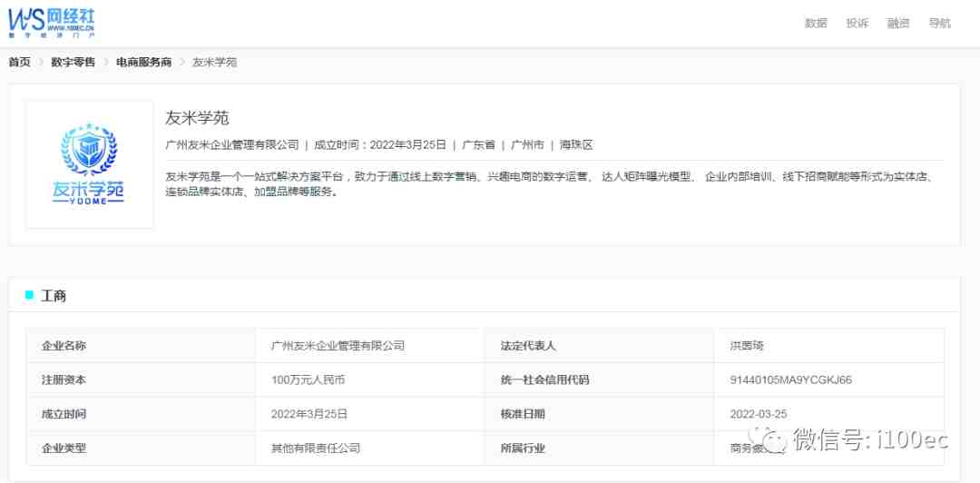Screen dimensions: 980x483
Task: Select the table cell 2022年3月25日
Action: pyautogui.click(x=370, y=414)
